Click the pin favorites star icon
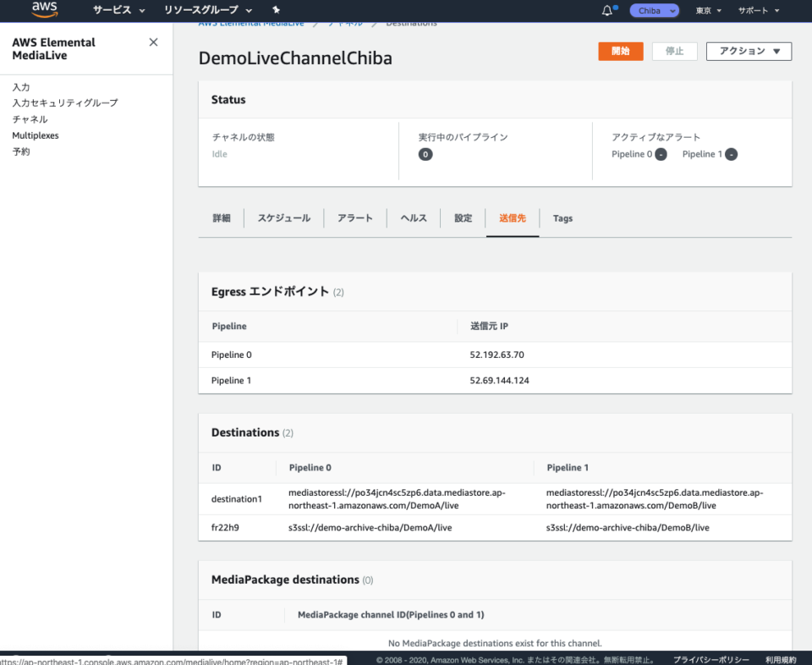This screenshot has height=665, width=812. (276, 10)
